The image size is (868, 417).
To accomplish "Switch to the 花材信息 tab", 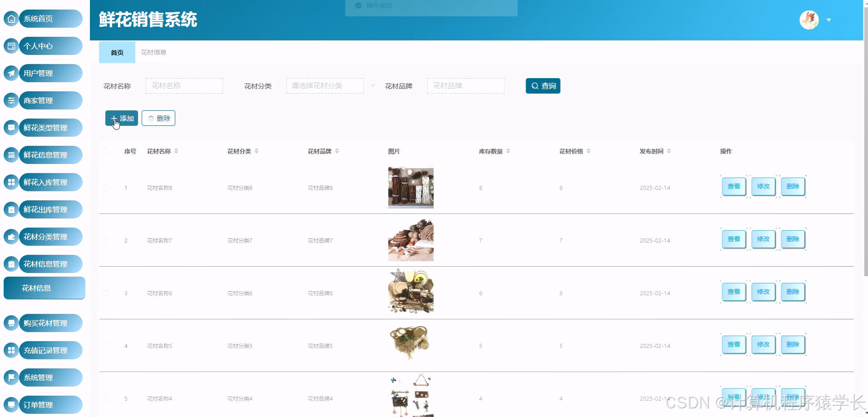I will [x=153, y=52].
